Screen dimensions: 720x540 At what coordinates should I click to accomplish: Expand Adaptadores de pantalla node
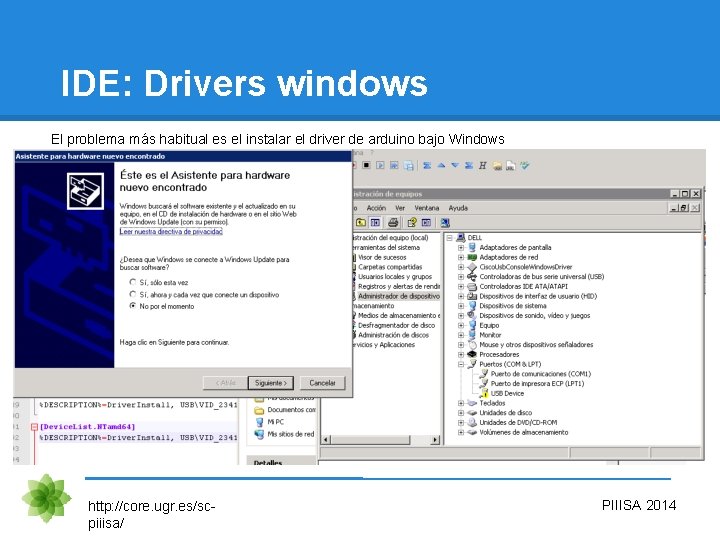pyautogui.click(x=461, y=247)
